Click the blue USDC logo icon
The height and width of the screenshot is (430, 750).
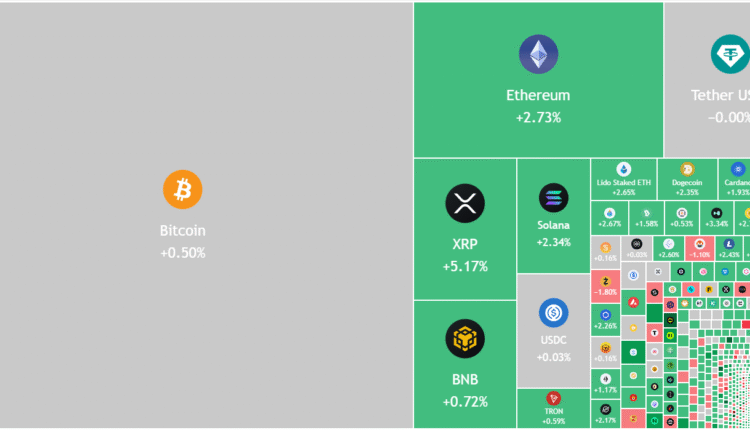click(553, 313)
